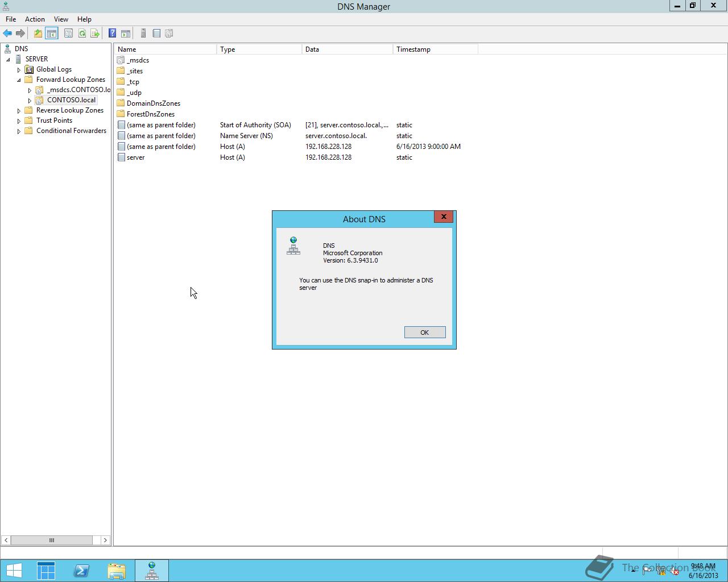Collapse the Forward Lookup Zones node
Image resolution: width=728 pixels, height=582 pixels.
19,80
